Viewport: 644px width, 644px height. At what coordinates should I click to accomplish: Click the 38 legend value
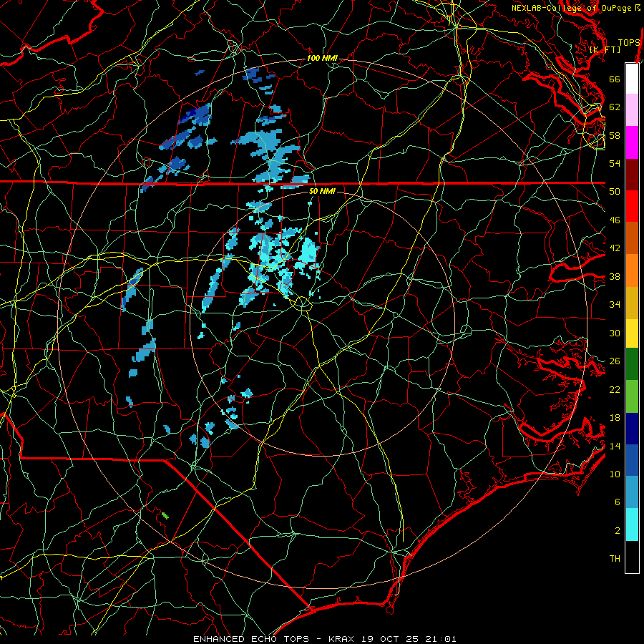point(615,276)
